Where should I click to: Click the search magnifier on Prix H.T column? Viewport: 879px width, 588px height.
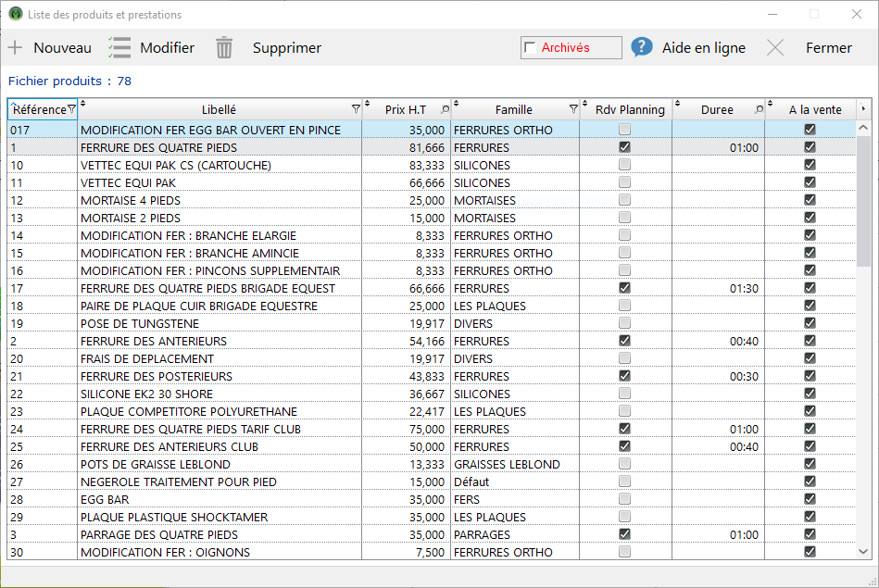(446, 109)
